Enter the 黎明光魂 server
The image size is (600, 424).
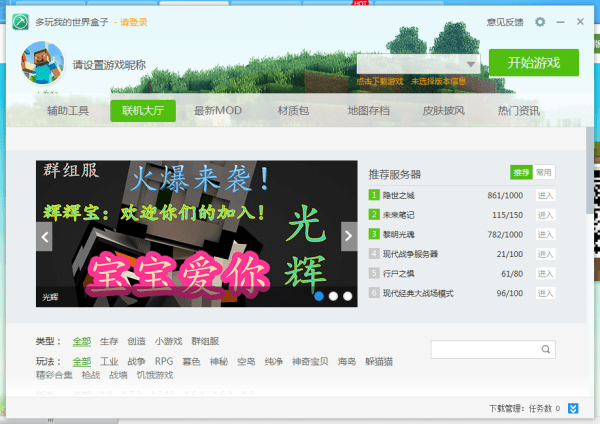coord(545,235)
